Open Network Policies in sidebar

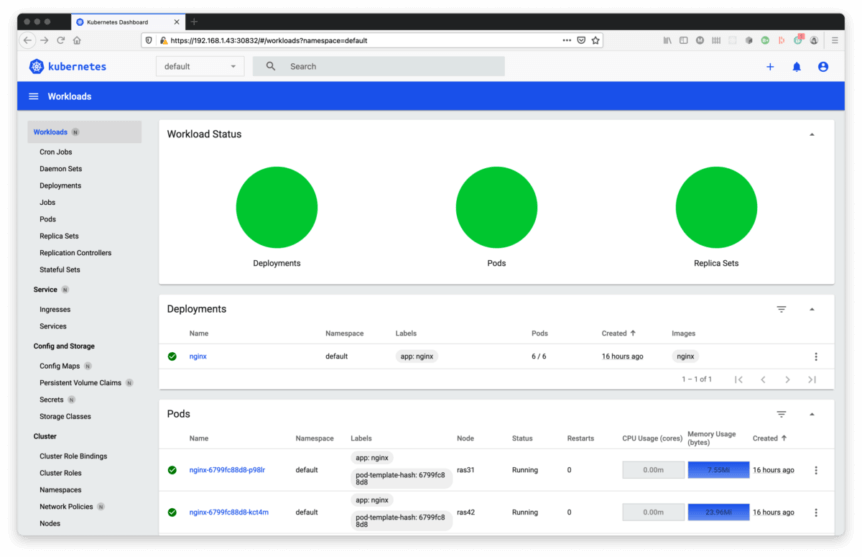(x=66, y=506)
